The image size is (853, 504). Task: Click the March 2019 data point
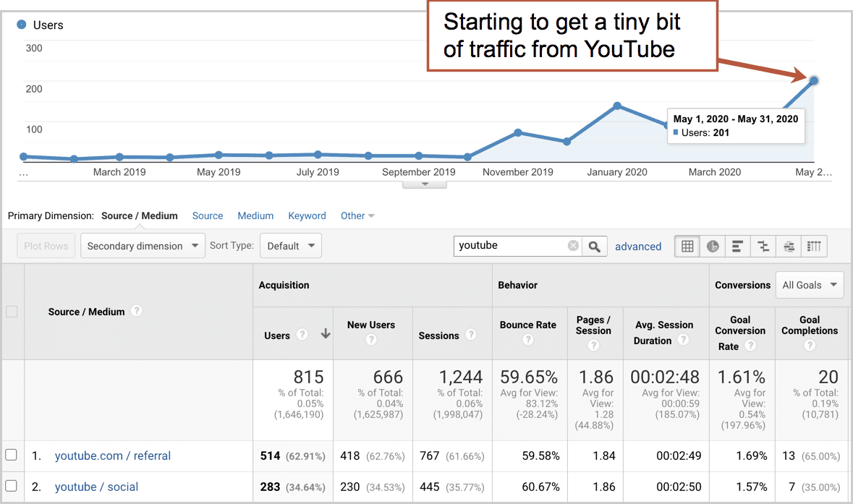click(x=119, y=157)
